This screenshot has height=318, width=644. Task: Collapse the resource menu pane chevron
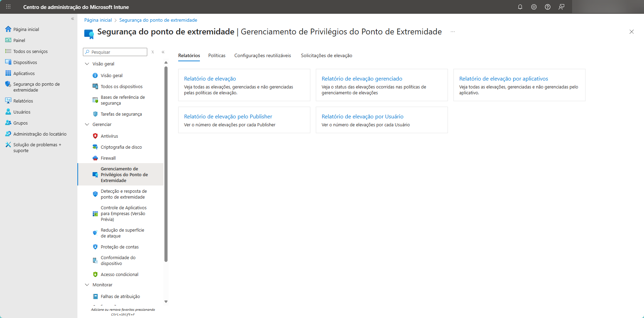pyautogui.click(x=163, y=52)
